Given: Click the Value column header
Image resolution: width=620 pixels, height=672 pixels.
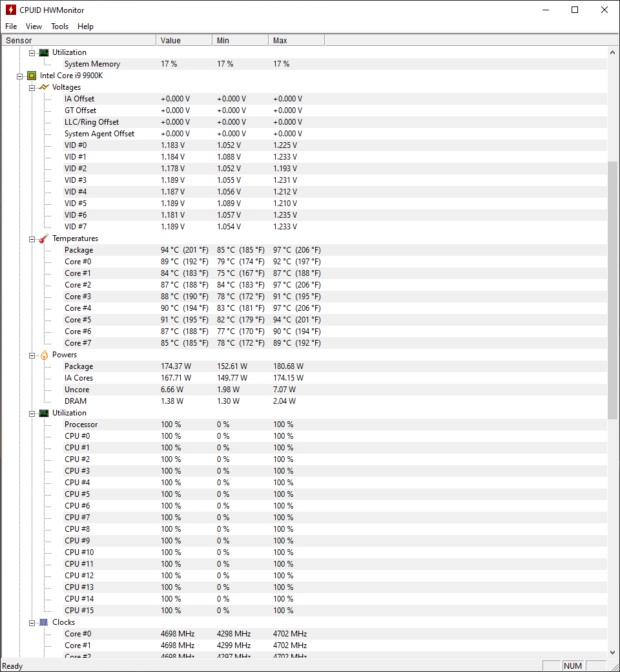Looking at the screenshot, I should [184, 40].
